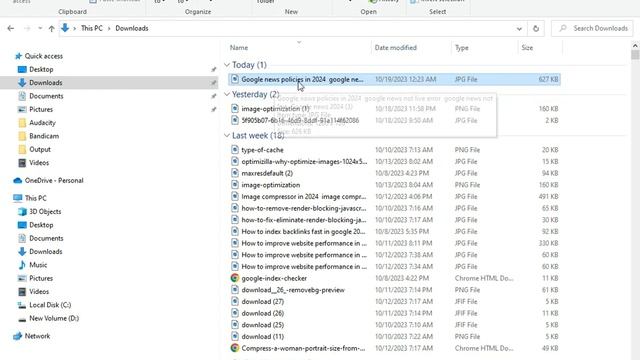This screenshot has height=360, width=640.
Task: Open the Output folder in sidebar
Action: [40, 149]
